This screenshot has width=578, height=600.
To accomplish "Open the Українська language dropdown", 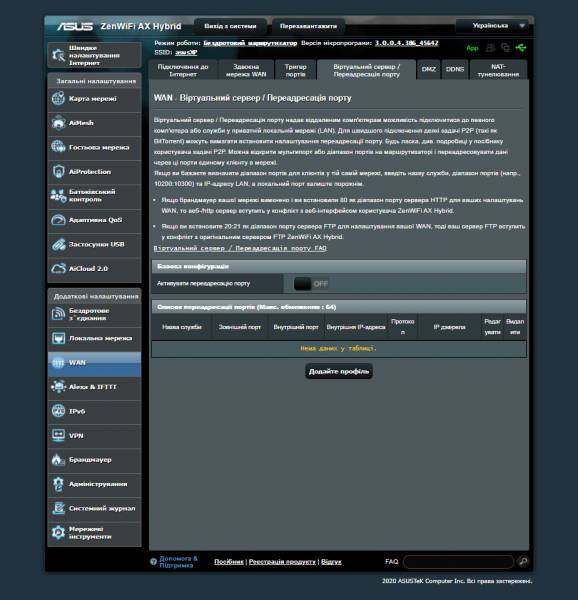I will pyautogui.click(x=491, y=26).
